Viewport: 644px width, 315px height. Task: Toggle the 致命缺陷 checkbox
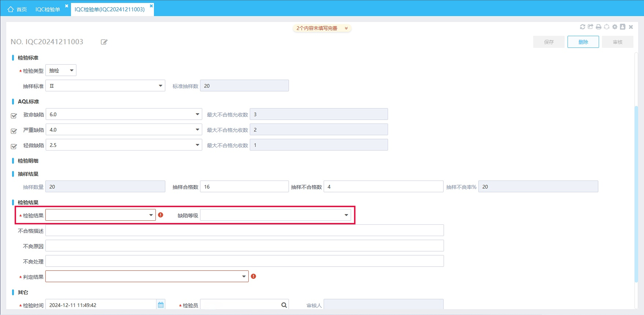click(14, 116)
